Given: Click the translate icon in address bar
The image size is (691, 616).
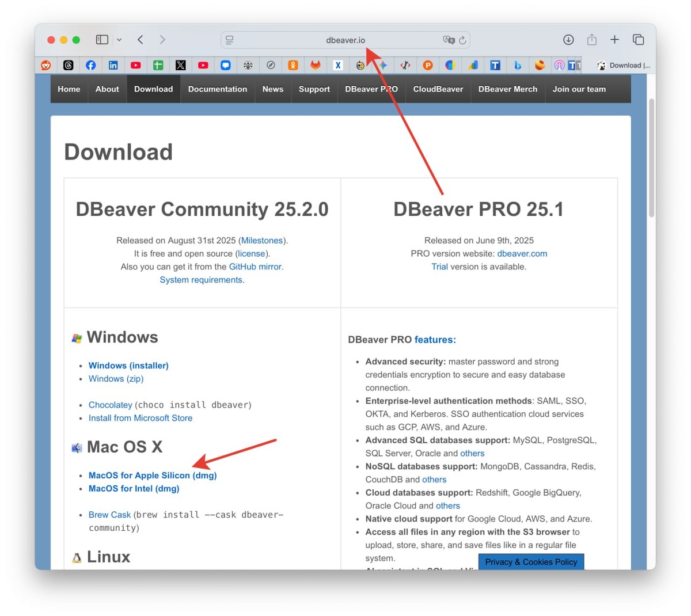Looking at the screenshot, I should [x=448, y=40].
